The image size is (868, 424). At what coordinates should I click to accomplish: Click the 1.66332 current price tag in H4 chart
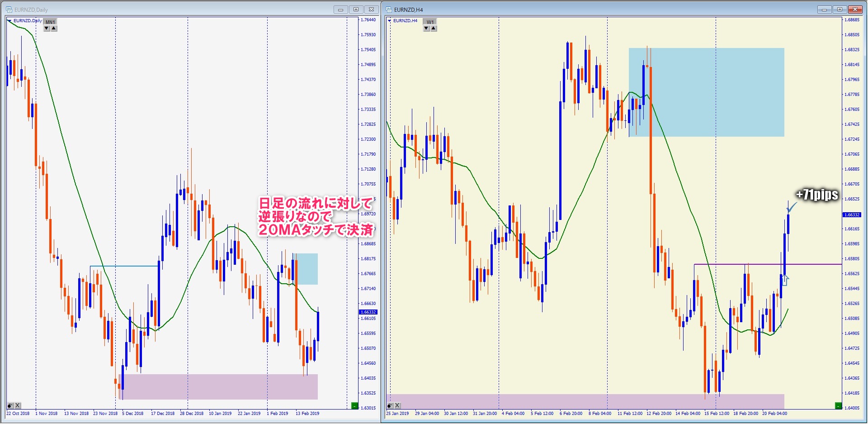point(852,214)
